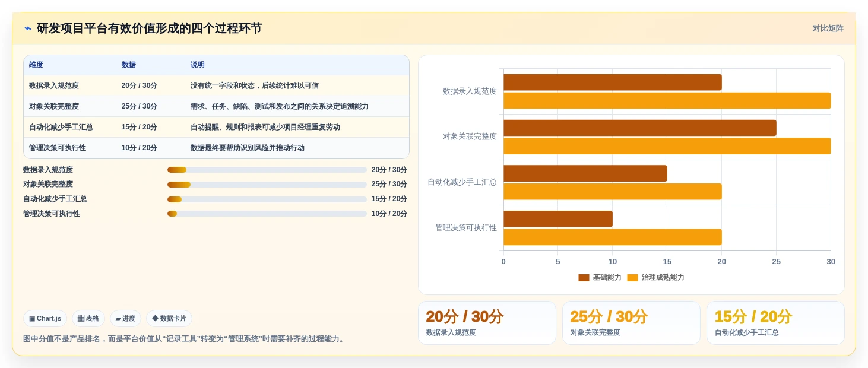The image size is (868, 368).
Task: Select the 数据卡片 tag chip
Action: coord(169,319)
